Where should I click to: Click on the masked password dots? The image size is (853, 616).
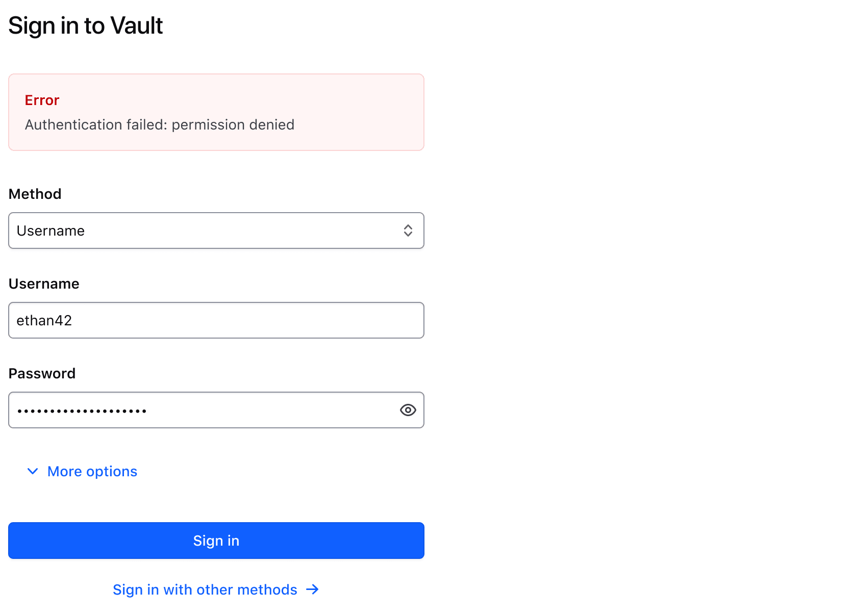coord(82,410)
